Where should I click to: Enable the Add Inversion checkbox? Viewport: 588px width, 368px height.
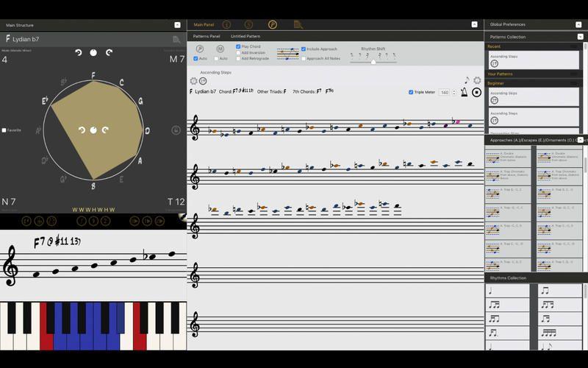pos(238,52)
